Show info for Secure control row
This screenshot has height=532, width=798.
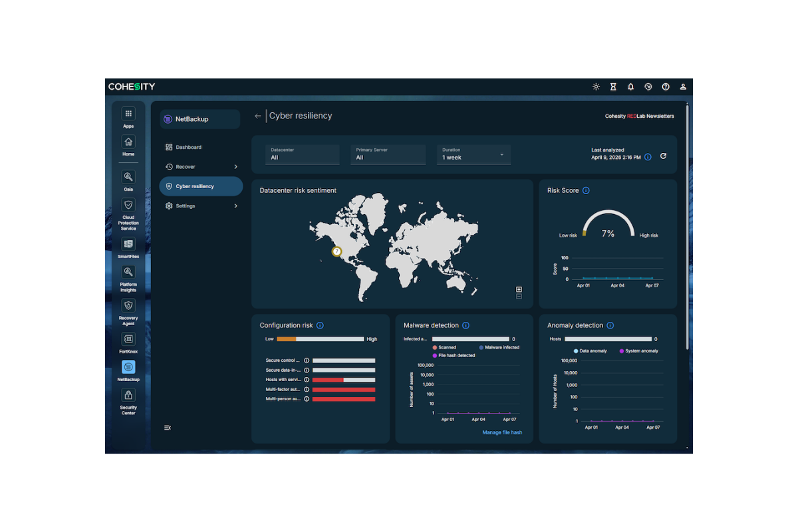pyautogui.click(x=307, y=360)
